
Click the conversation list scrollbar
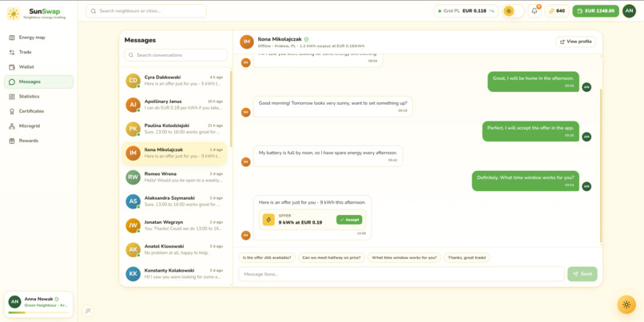[230, 109]
